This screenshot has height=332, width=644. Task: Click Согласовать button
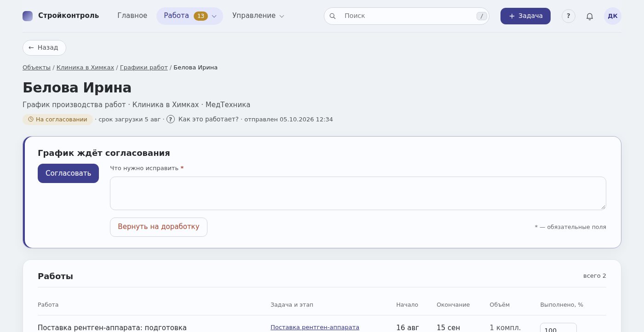coord(68,173)
